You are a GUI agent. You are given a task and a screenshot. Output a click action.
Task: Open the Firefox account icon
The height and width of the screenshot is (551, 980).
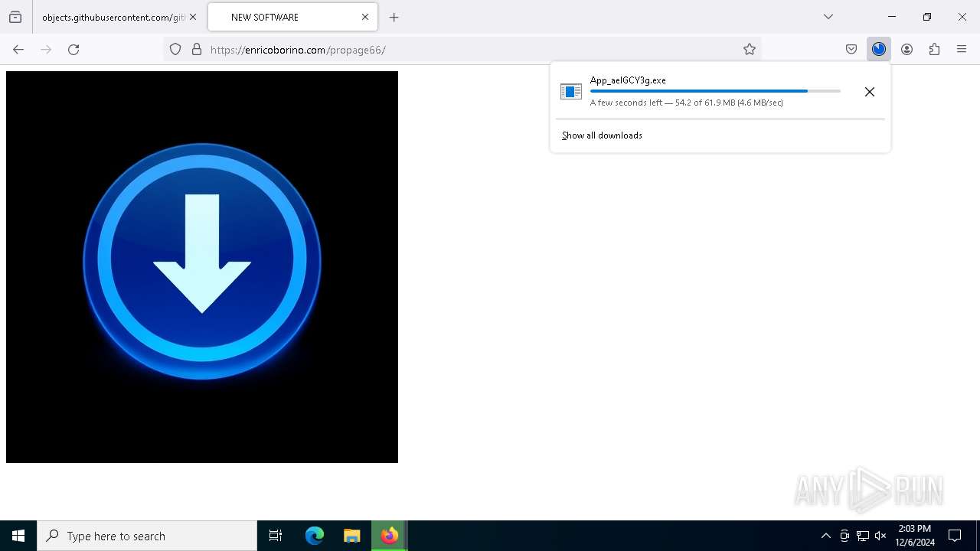pos(906,49)
